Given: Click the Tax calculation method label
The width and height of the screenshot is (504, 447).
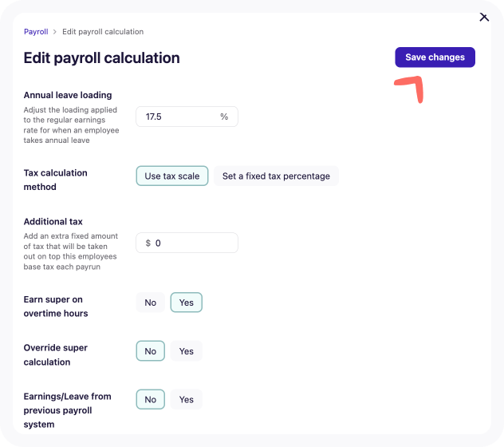Looking at the screenshot, I should (56, 180).
